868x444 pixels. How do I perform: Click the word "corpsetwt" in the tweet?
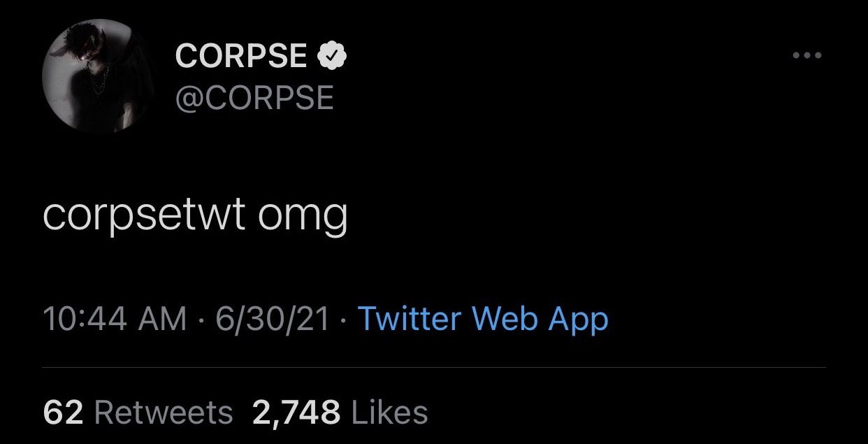click(143, 216)
